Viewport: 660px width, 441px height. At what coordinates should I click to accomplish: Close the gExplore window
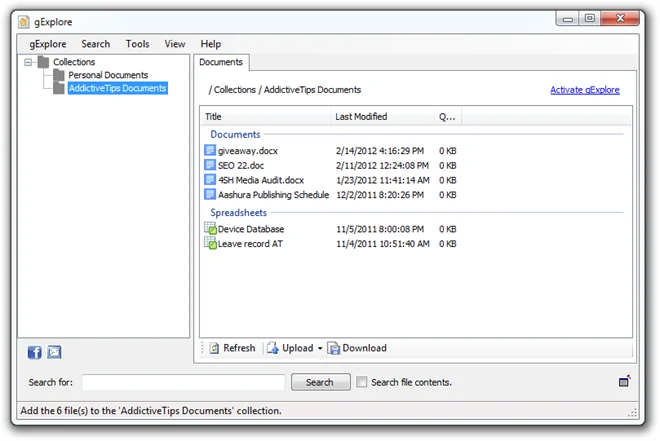click(620, 18)
